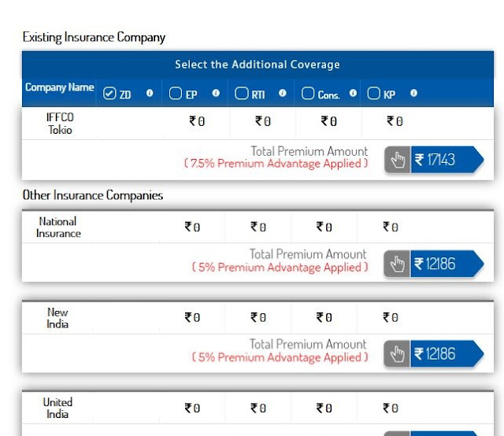Click United India EP amount ₹0
Screen dimensions: 504x436
pyautogui.click(x=192, y=408)
